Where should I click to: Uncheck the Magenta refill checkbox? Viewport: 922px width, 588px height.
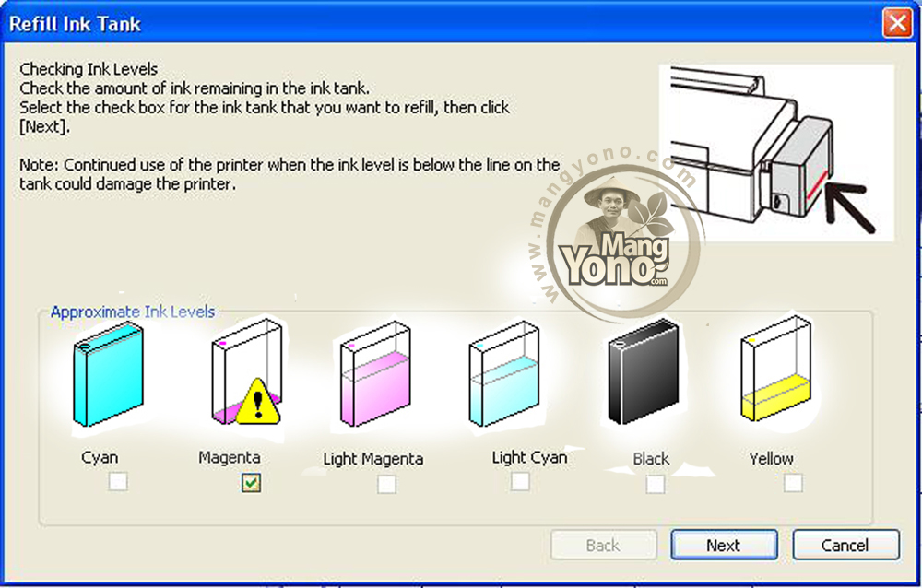(x=251, y=483)
